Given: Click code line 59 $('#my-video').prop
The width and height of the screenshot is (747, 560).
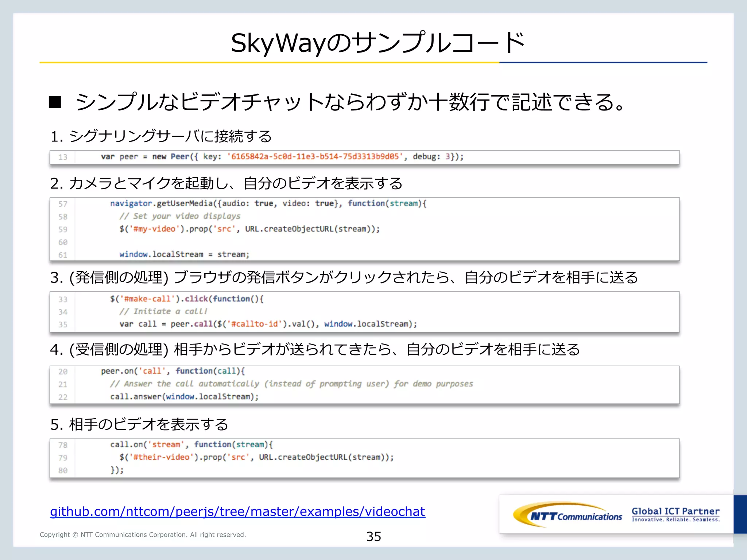Looking at the screenshot, I should point(249,229).
